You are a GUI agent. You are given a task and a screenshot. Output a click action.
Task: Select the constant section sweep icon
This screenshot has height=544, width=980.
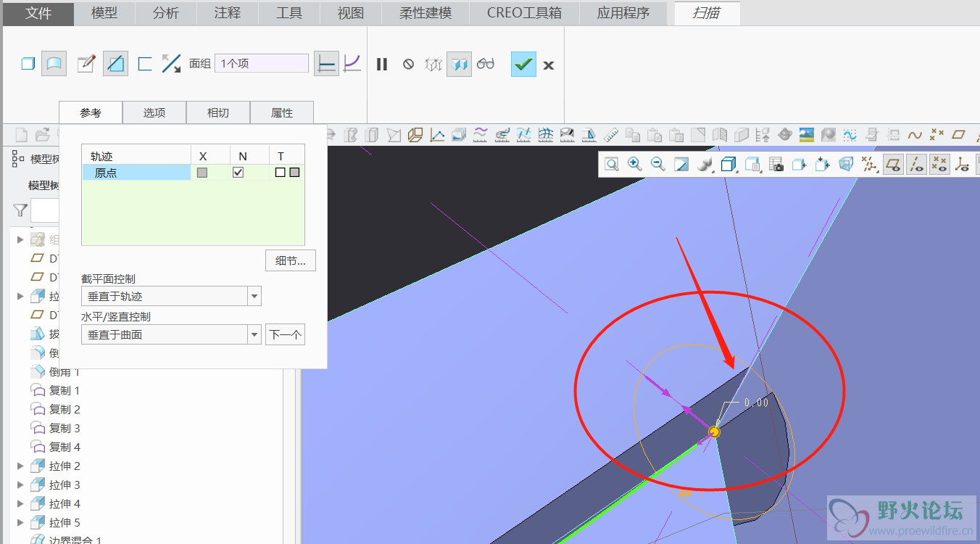click(x=327, y=64)
